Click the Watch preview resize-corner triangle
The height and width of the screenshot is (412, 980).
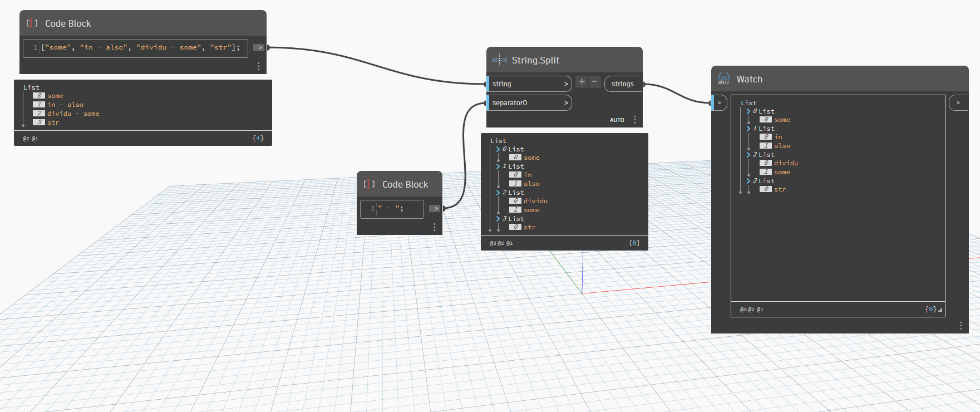tap(940, 310)
